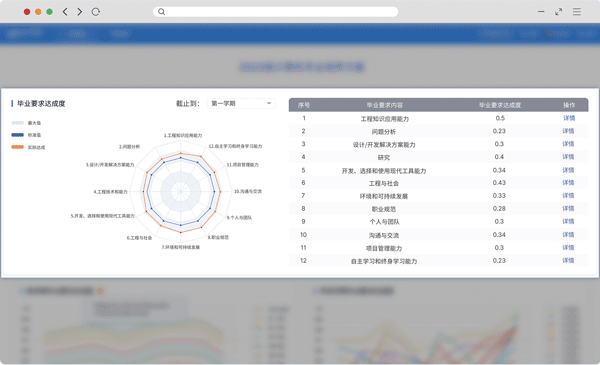The image size is (600, 365).
Task: Click the 操作 column header
Action: click(569, 105)
